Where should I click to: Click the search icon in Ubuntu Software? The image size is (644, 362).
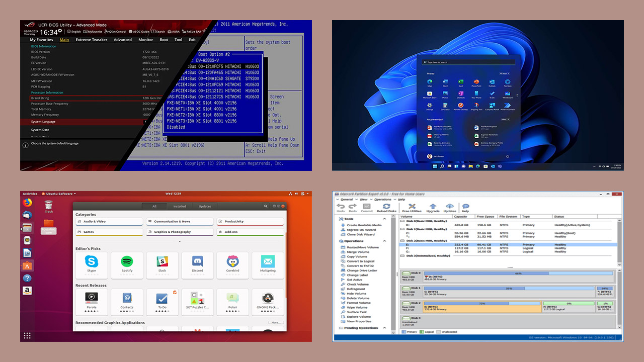pyautogui.click(x=266, y=206)
